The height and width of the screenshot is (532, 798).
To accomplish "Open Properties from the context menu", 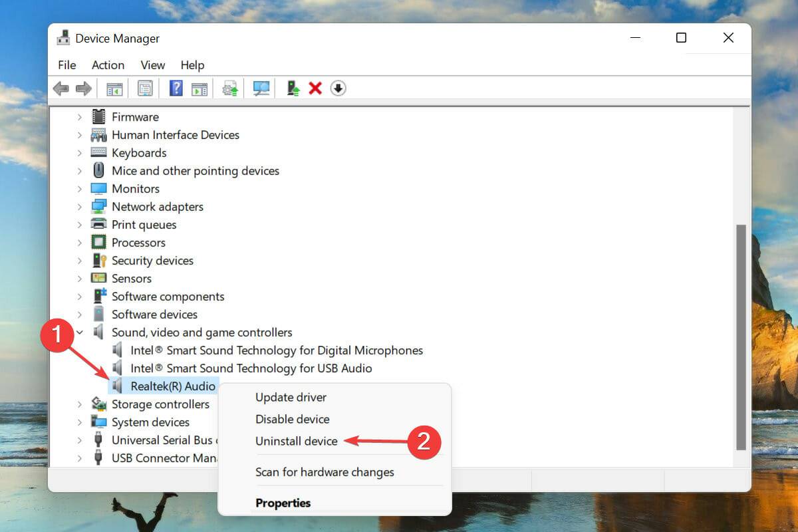I will pyautogui.click(x=283, y=503).
